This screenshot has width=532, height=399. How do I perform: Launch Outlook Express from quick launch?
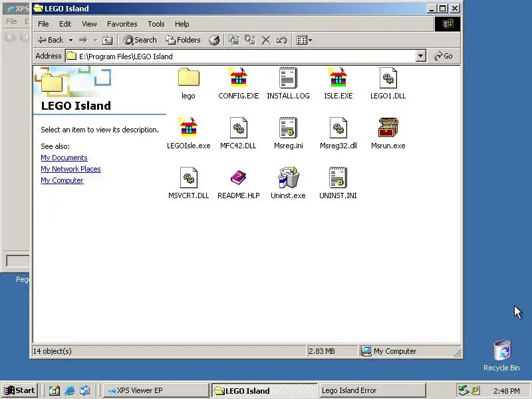tap(85, 390)
